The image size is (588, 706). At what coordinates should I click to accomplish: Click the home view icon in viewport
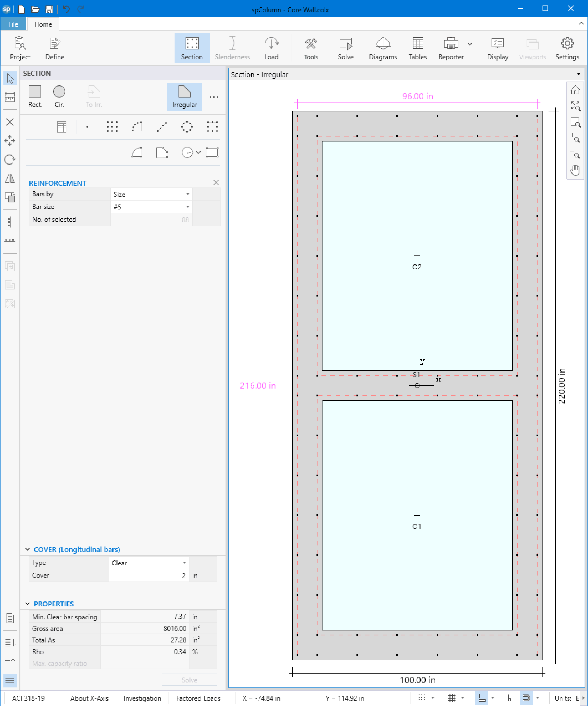575,90
